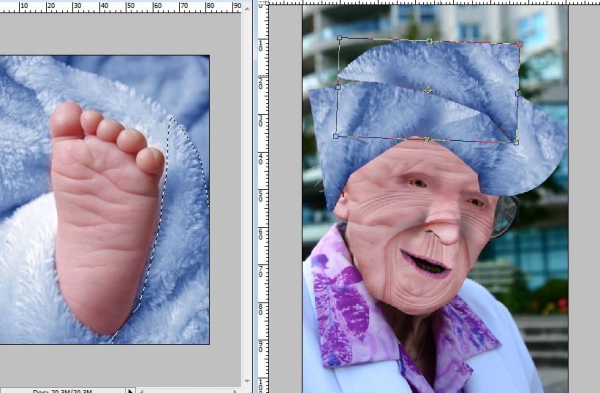This screenshot has width=600, height=393.
Task: Click the right-middle transform handle of the bounding box
Action: (518, 93)
